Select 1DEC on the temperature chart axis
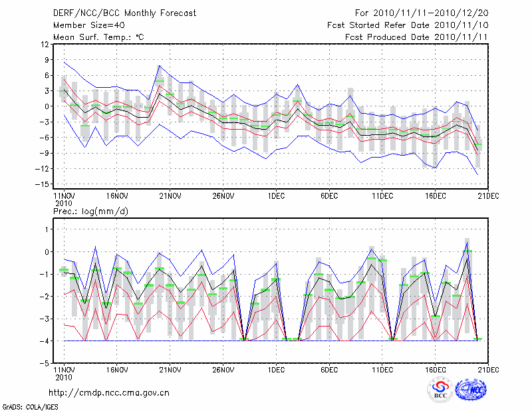The height and width of the screenshot is (411, 532). [276, 196]
